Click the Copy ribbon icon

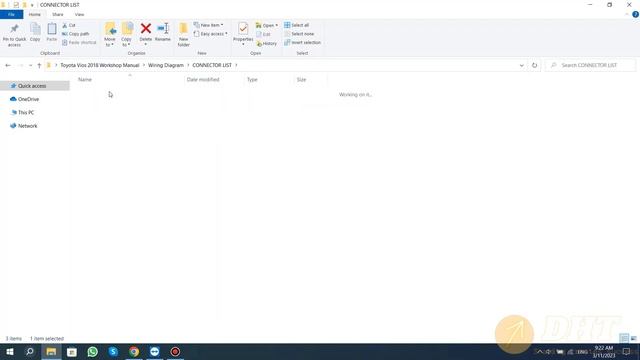(35, 33)
